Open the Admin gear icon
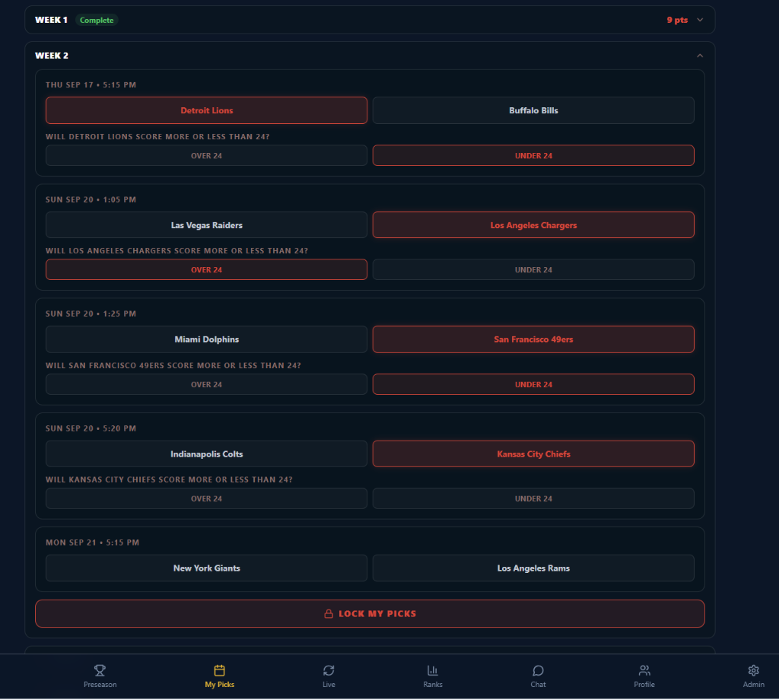Viewport: 779px width, 700px height. click(x=753, y=670)
